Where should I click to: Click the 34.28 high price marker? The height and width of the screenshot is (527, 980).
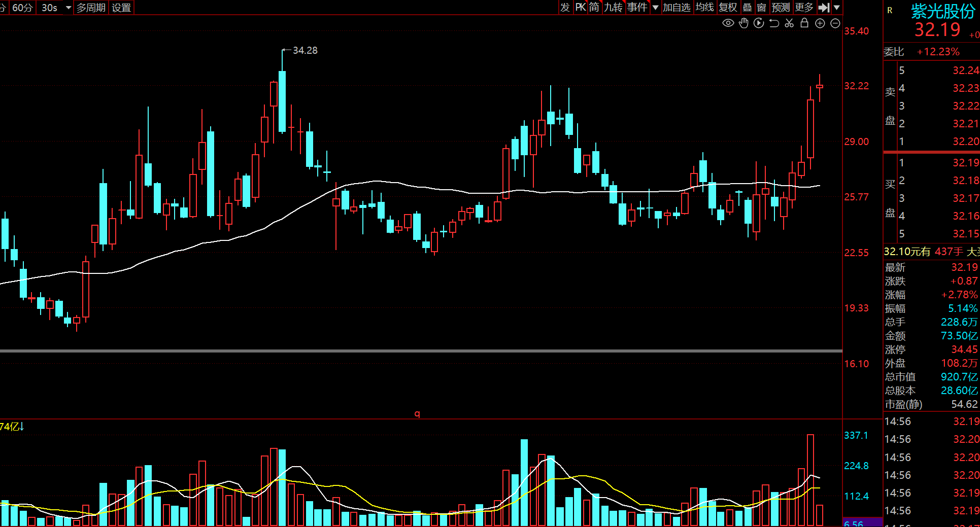305,51
